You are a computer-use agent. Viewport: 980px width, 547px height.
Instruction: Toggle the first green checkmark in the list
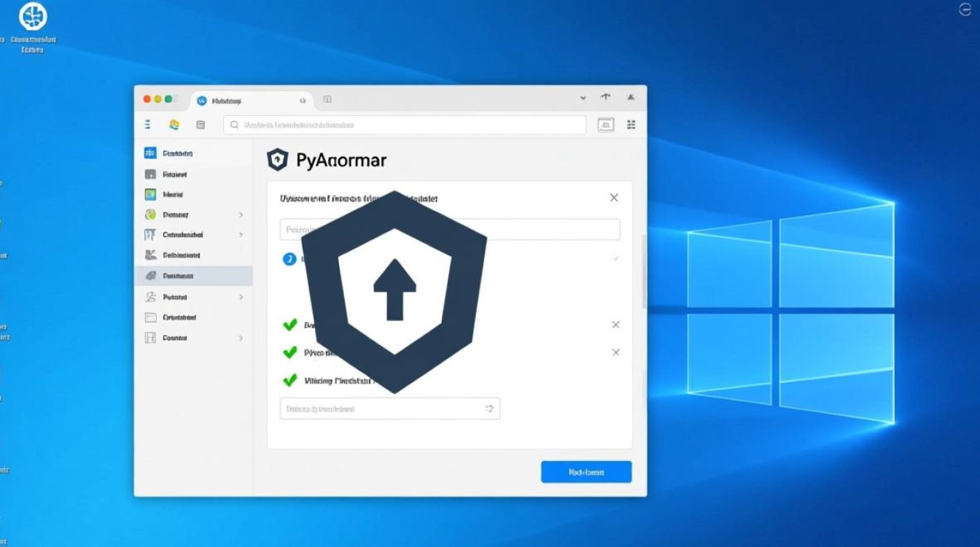(290, 325)
